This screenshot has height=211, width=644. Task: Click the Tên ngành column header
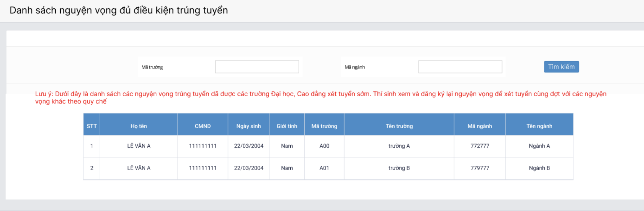tap(539, 126)
